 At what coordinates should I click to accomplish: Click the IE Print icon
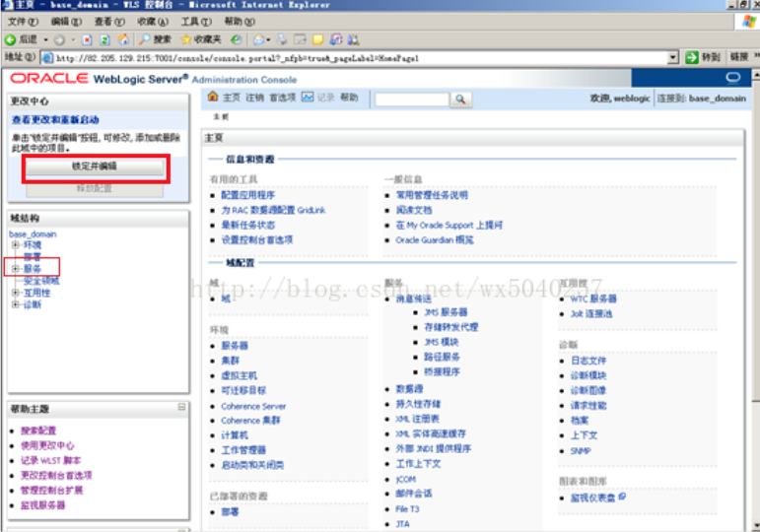coord(282,39)
